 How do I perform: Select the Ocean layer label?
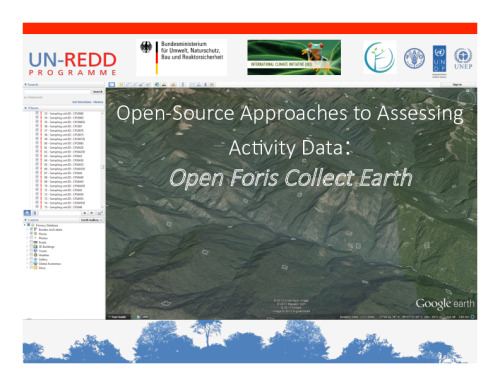click(x=43, y=251)
